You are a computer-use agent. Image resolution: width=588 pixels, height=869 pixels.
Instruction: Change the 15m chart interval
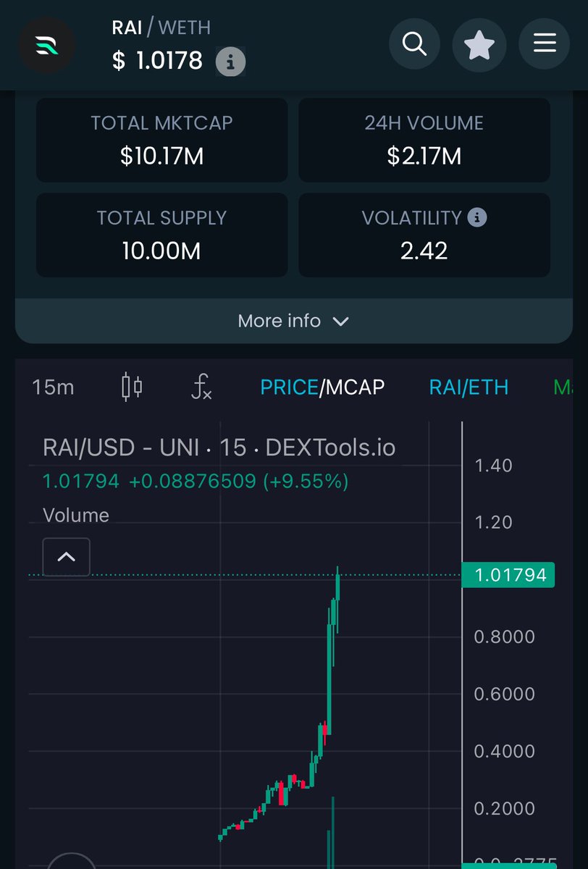click(x=53, y=387)
